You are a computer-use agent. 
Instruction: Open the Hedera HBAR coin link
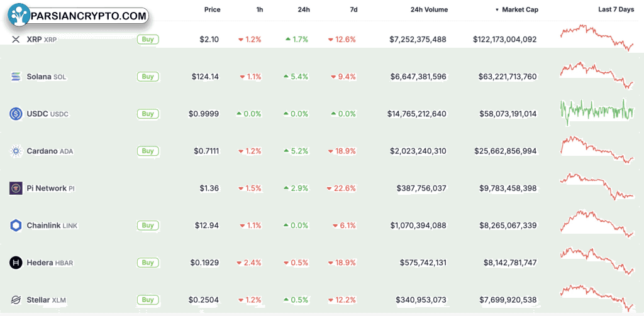[50, 263]
